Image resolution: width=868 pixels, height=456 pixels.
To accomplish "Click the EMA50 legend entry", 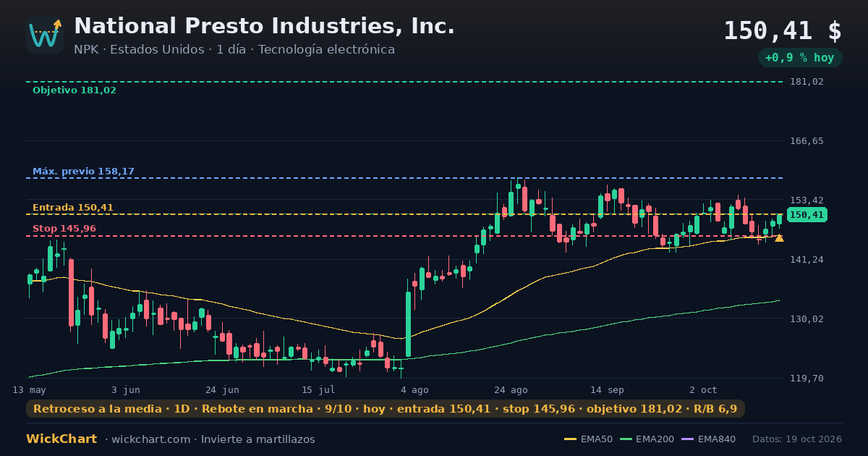I will [589, 439].
